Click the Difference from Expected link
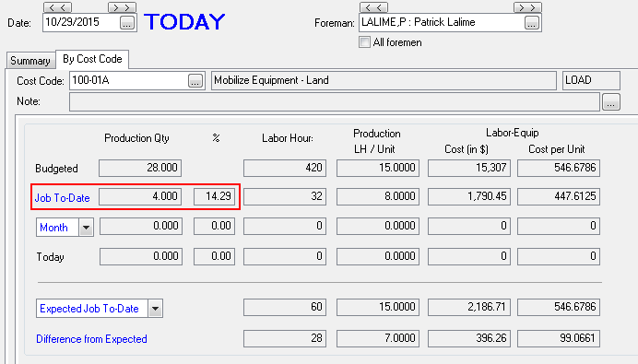638x364 pixels. click(x=91, y=339)
